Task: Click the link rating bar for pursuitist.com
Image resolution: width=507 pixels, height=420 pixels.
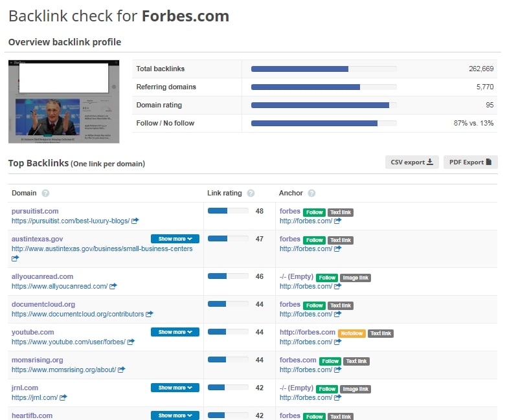Action: 228,211
